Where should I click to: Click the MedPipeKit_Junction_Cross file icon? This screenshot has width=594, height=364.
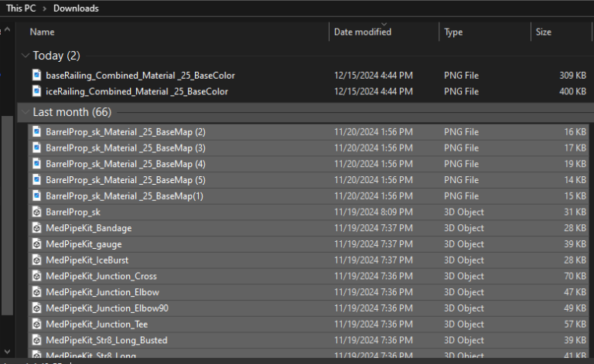36,276
